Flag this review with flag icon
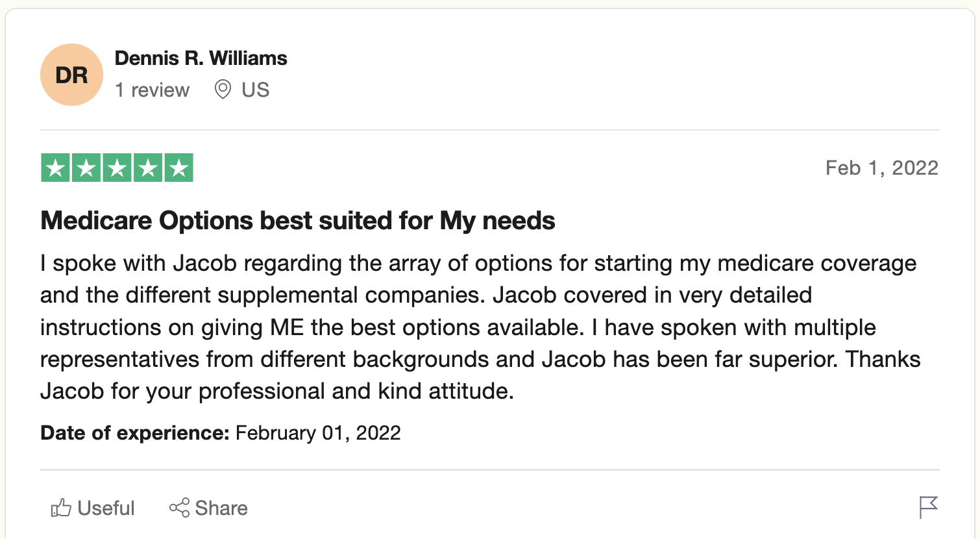 click(x=929, y=507)
